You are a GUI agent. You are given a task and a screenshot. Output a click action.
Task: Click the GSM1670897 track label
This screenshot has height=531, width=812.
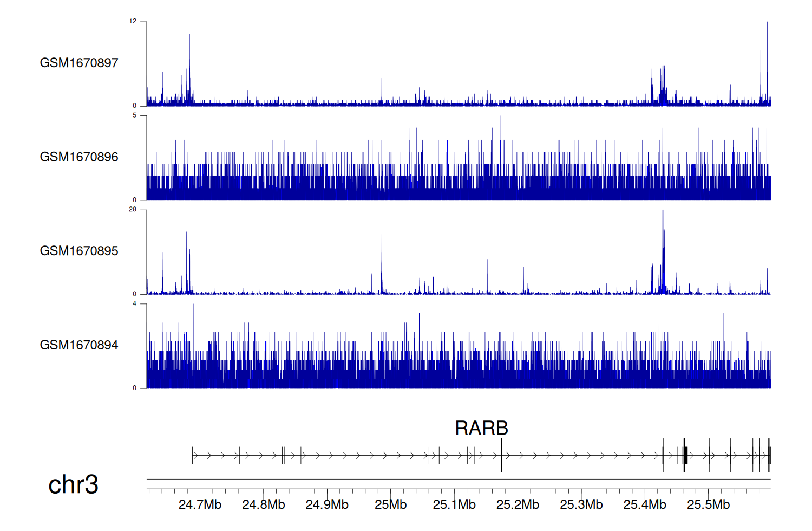pos(79,63)
